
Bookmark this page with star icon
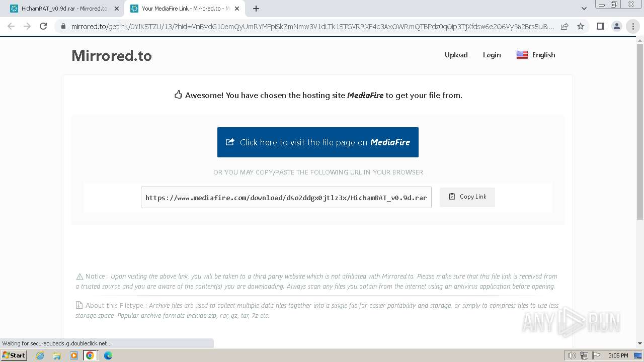pos(581,27)
